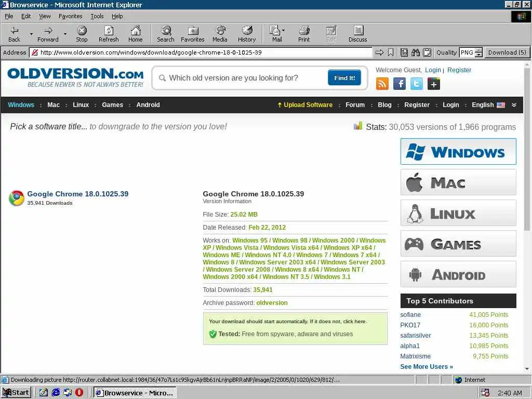Screen dimensions: 532x399
Task: Click the binoculars find icon
Action: tap(416, 52)
